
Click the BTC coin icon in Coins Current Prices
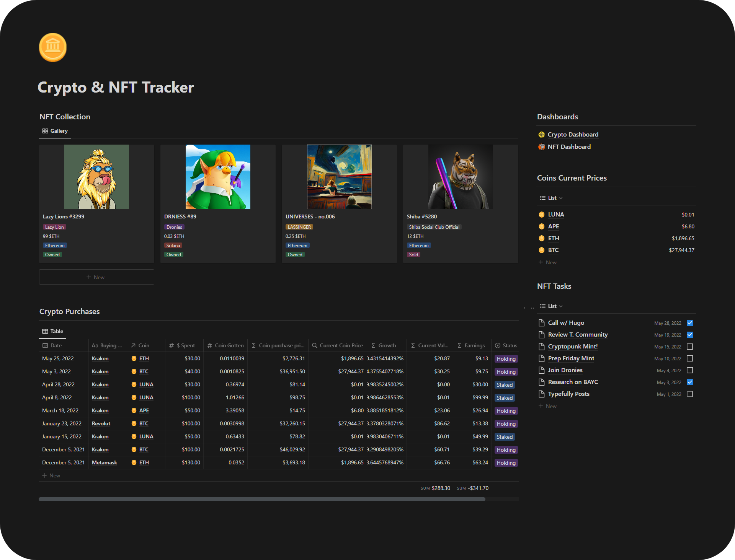(x=541, y=250)
